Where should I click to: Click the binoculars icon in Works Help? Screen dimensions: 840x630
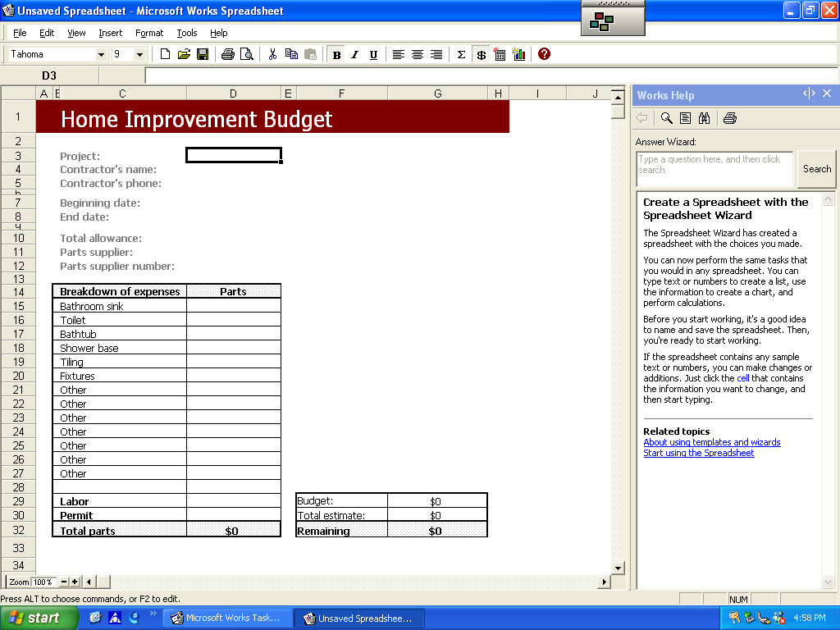[704, 118]
